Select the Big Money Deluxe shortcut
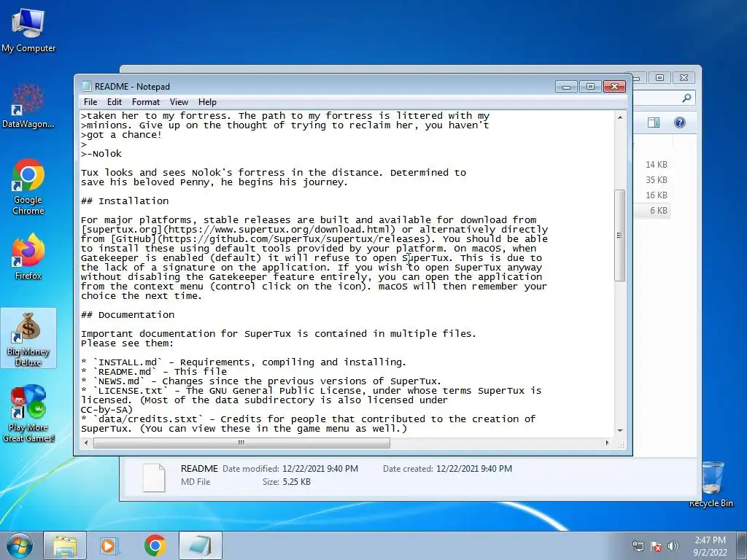 pos(28,338)
